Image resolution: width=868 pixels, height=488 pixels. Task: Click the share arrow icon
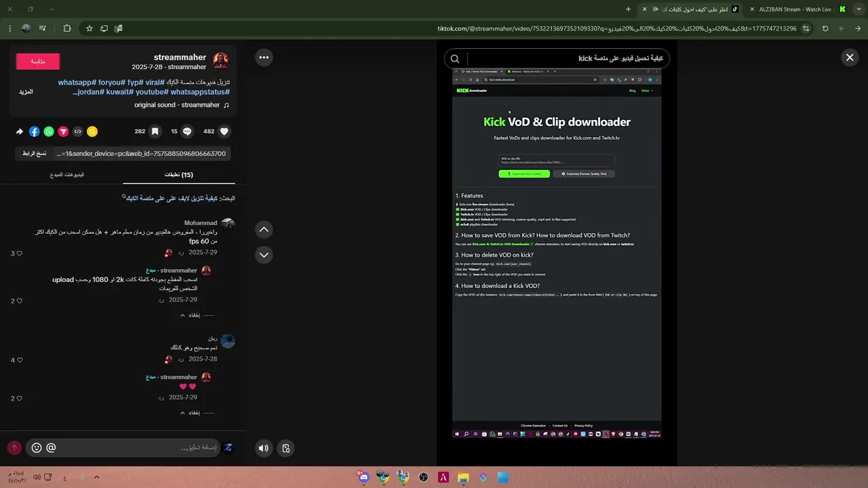[20, 131]
